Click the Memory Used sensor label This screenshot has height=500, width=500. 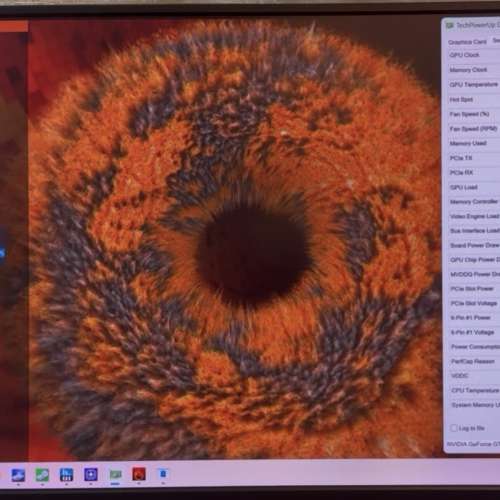pyautogui.click(x=468, y=143)
